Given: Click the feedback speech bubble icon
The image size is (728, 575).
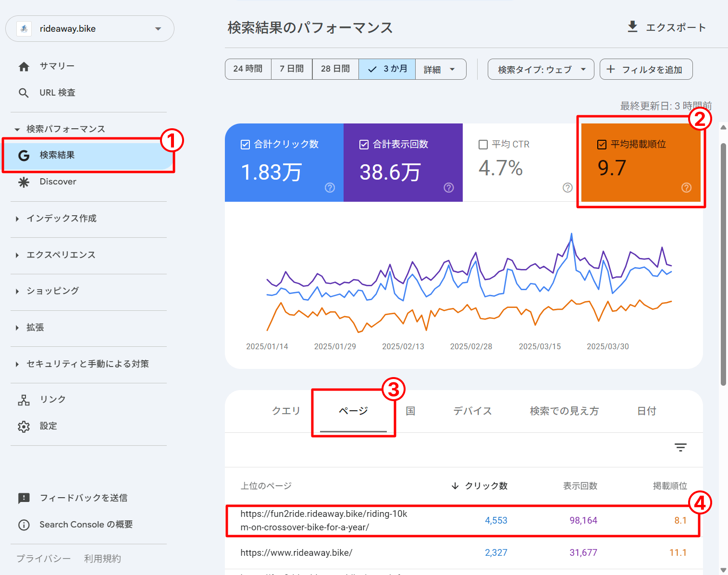Looking at the screenshot, I should pyautogui.click(x=24, y=498).
